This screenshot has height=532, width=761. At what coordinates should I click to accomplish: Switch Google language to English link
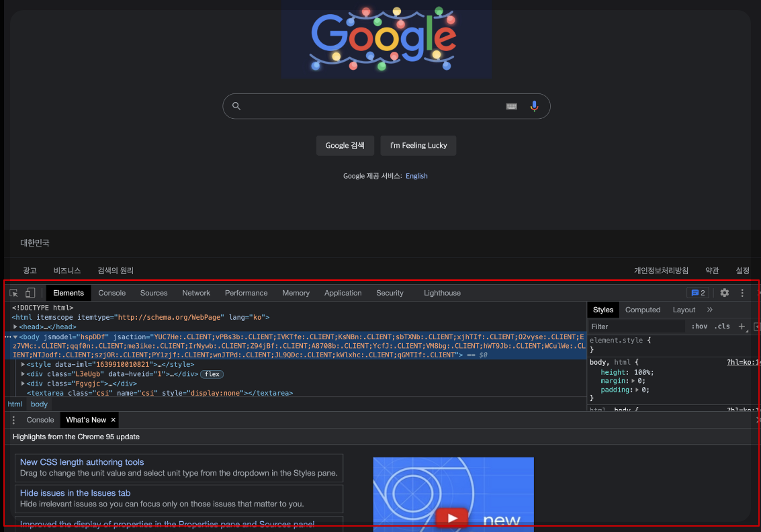[x=416, y=176]
